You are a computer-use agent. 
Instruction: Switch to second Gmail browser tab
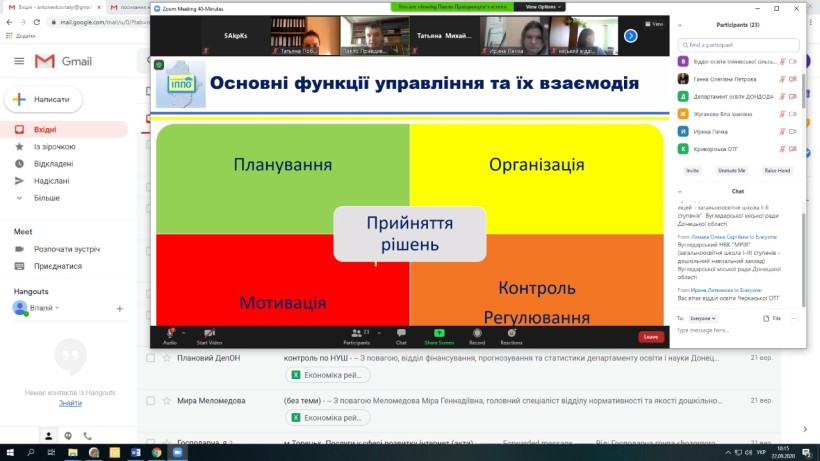click(128, 7)
